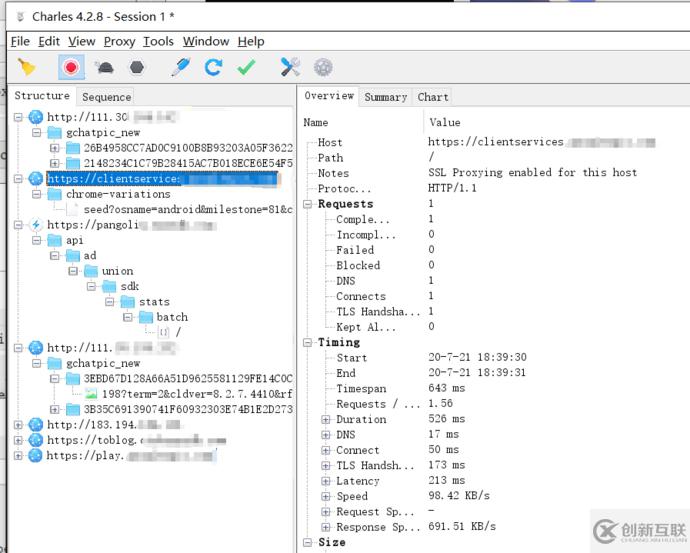The image size is (690, 553).
Task: Click the Value column header
Action: (x=445, y=123)
